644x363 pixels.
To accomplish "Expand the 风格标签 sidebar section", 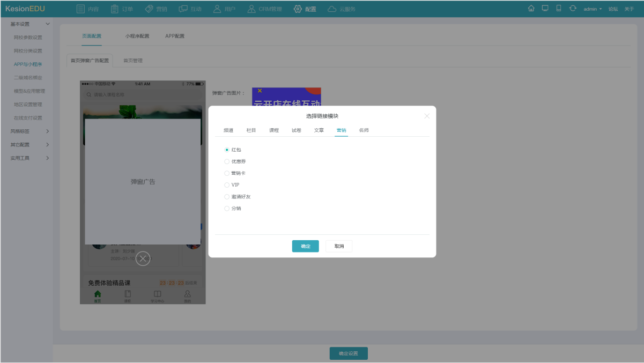I will (x=30, y=131).
